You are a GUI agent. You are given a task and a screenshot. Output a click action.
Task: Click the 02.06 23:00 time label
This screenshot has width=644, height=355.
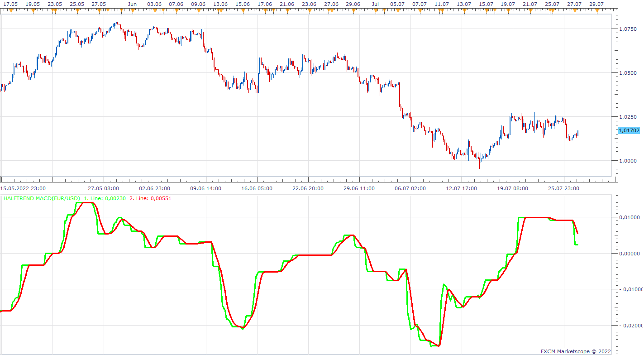pyautogui.click(x=155, y=188)
